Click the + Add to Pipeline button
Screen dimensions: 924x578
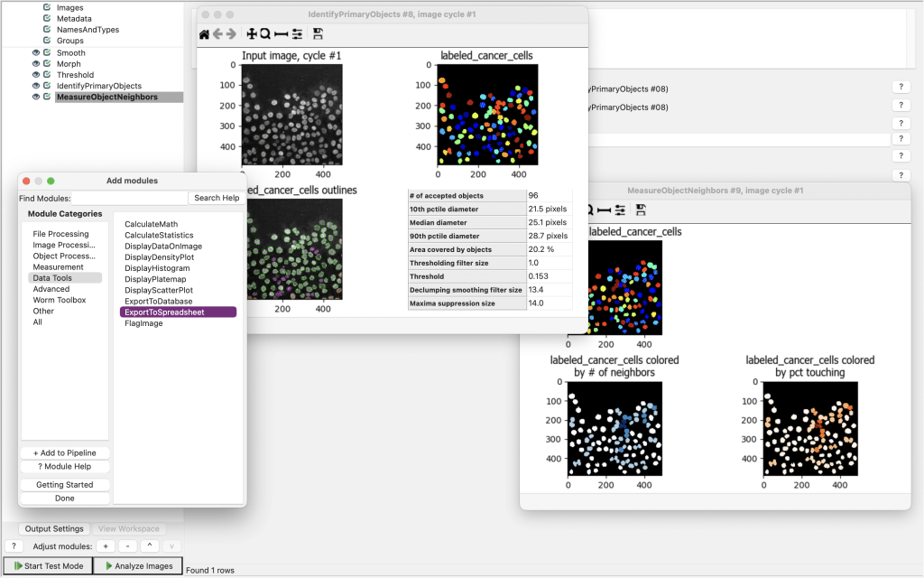(x=65, y=452)
